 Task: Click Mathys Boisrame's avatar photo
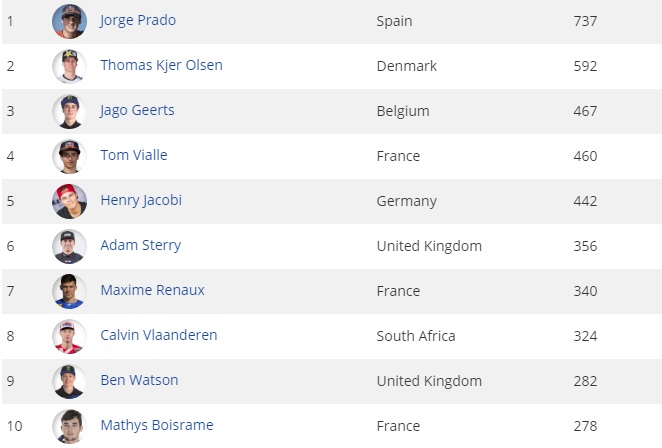[69, 426]
